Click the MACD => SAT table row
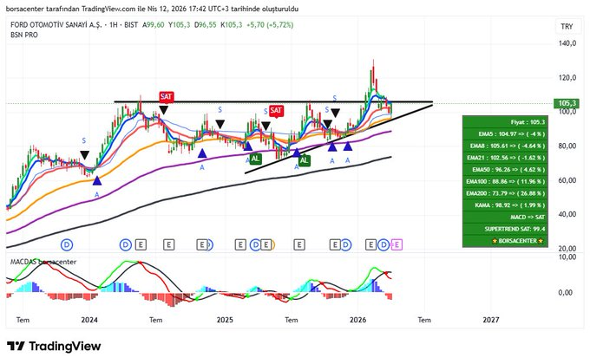This screenshot has height=364, width=590. click(x=505, y=218)
